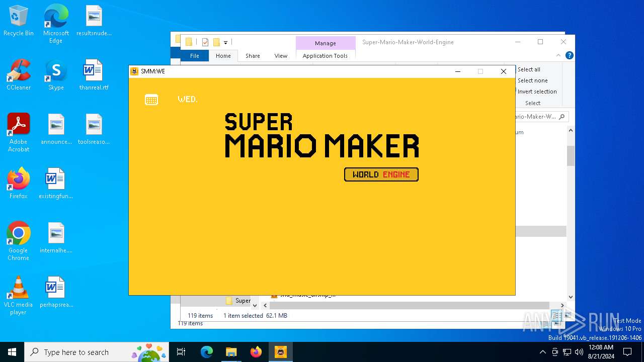Click Explorer title bar folder icon

click(189, 42)
